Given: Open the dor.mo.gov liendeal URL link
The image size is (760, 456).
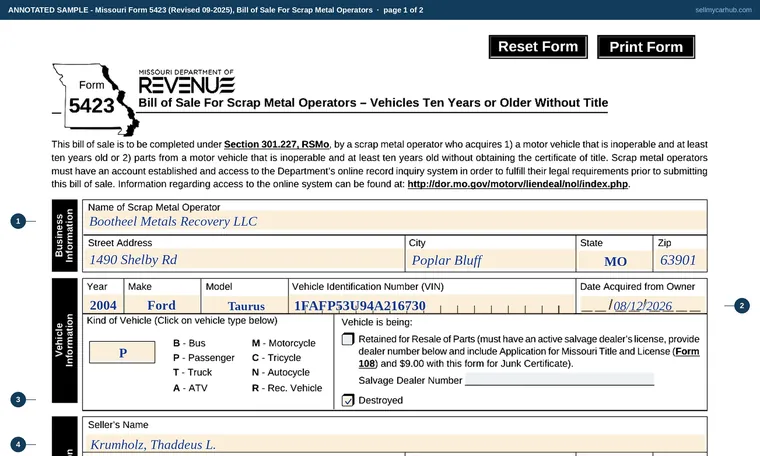Looking at the screenshot, I should click(517, 184).
